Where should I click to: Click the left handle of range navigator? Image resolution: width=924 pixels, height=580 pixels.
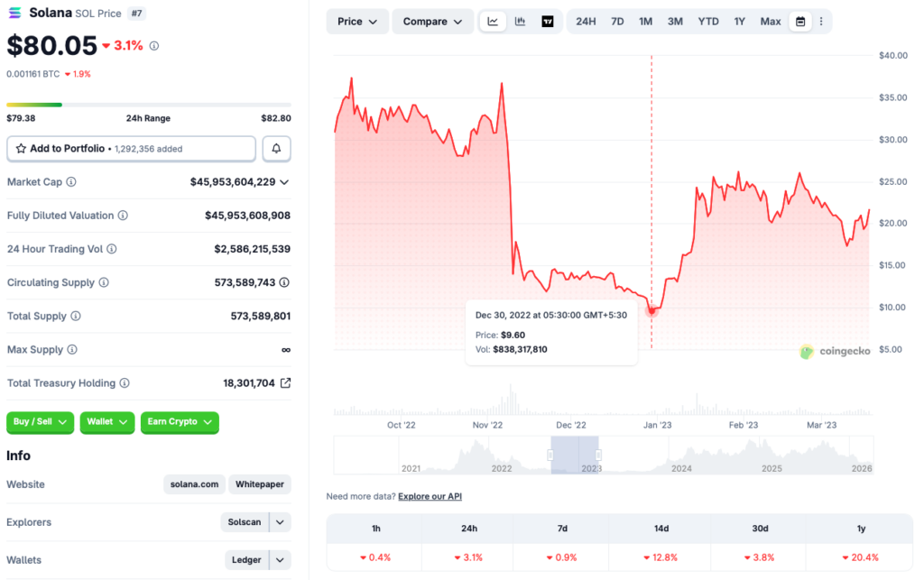point(551,455)
